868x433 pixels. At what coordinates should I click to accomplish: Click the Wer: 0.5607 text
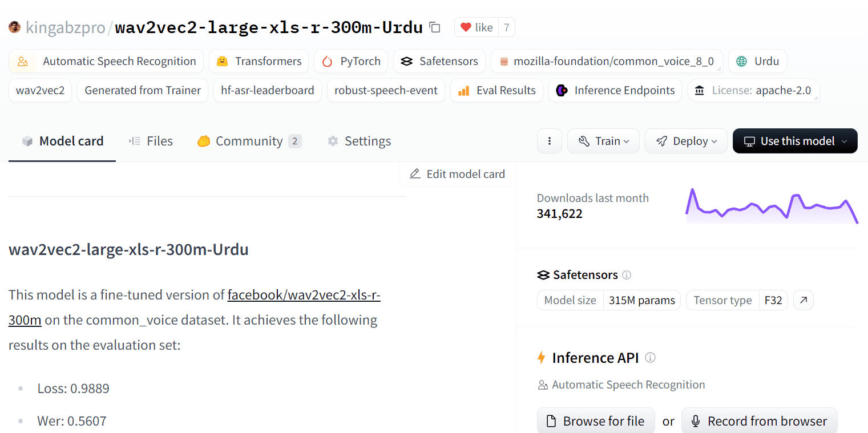[72, 421]
